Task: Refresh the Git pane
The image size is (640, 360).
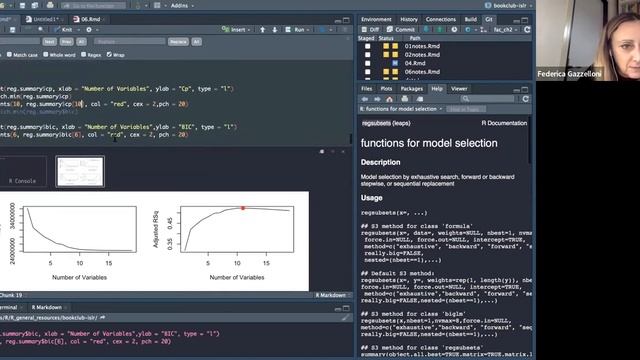Action: 527,29
